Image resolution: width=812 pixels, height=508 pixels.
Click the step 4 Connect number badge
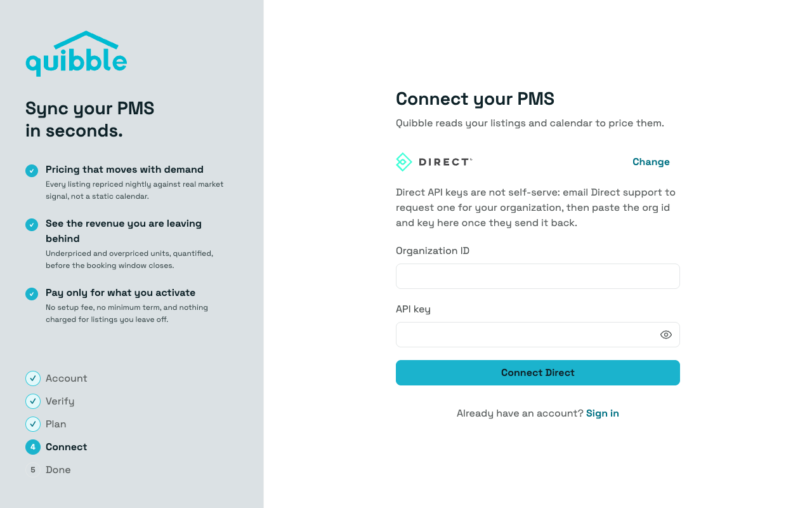tap(33, 447)
